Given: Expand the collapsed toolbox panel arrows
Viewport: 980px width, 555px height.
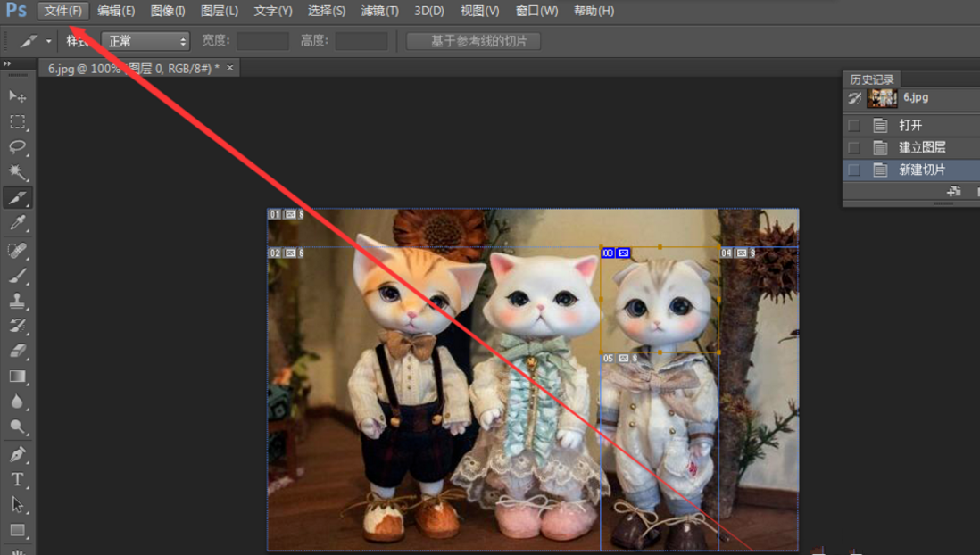Looking at the screenshot, I should coord(7,63).
